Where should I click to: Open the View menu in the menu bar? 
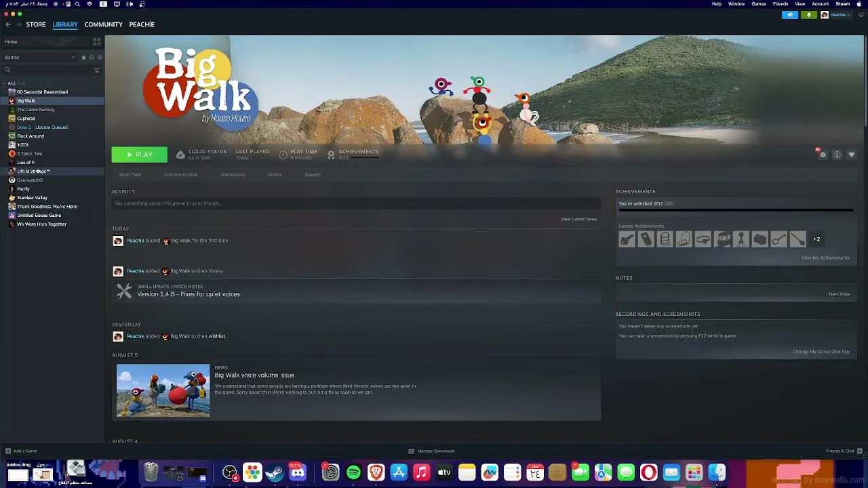[800, 4]
